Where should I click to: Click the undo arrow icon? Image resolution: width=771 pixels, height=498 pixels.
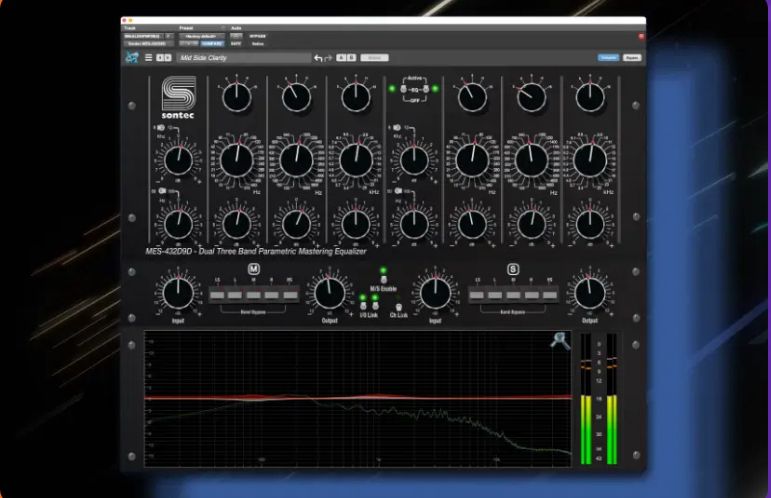click(x=318, y=59)
